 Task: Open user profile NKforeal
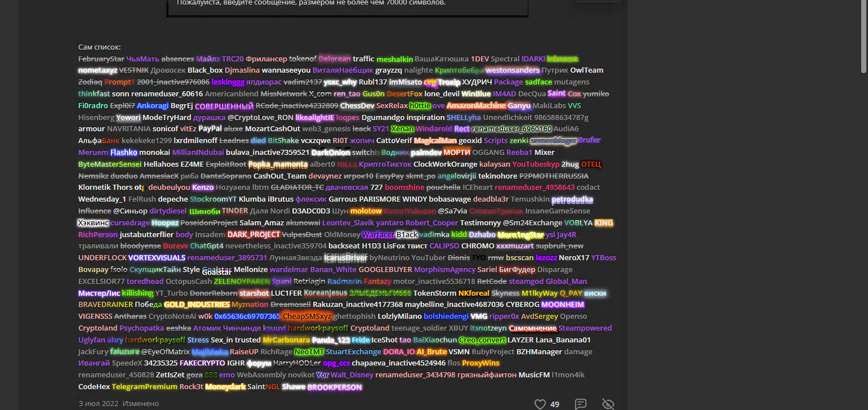[474, 293]
